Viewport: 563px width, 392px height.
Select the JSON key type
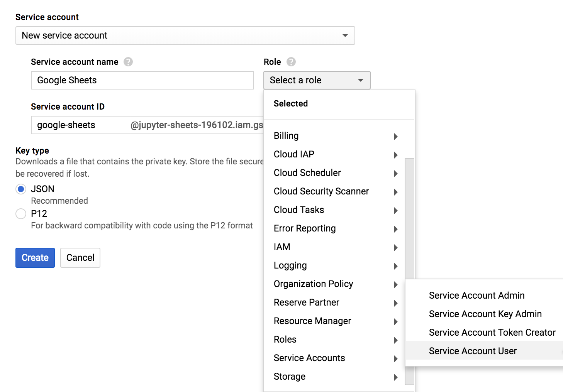coord(21,189)
